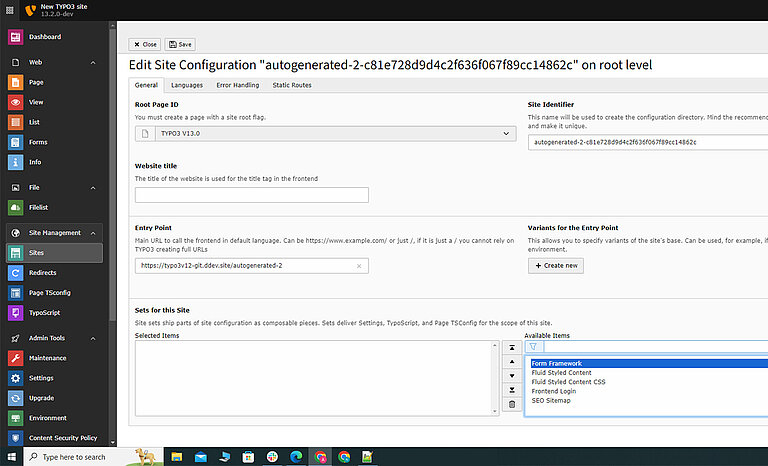
Task: Open the Settings module icon
Action: [x=15, y=378]
